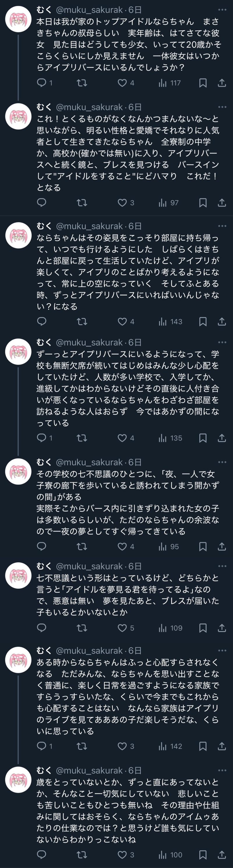Share the tweet with 143 views
This screenshot has height=868, width=233.
click(222, 322)
